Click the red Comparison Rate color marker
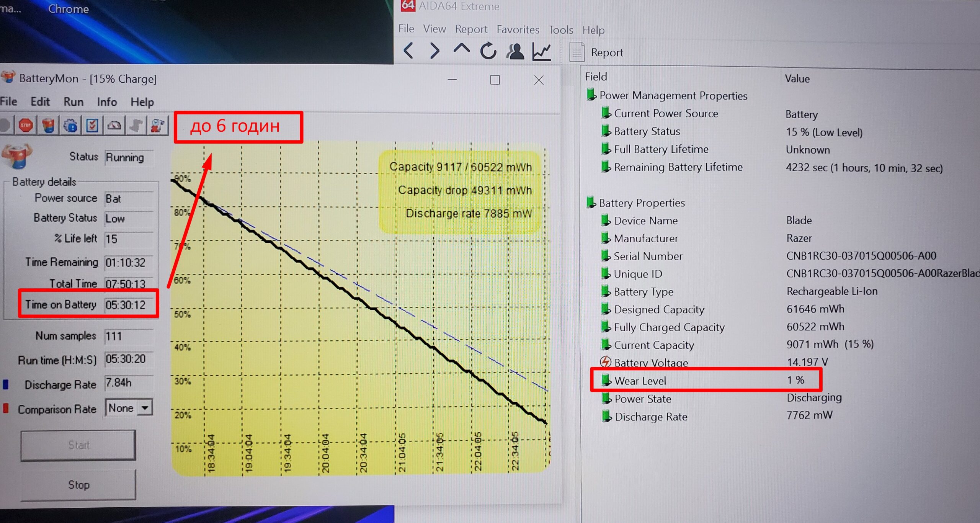 [6, 409]
